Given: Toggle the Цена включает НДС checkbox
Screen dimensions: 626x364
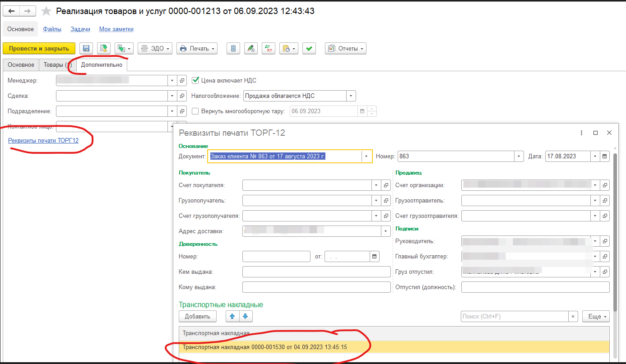Looking at the screenshot, I should pyautogui.click(x=195, y=80).
